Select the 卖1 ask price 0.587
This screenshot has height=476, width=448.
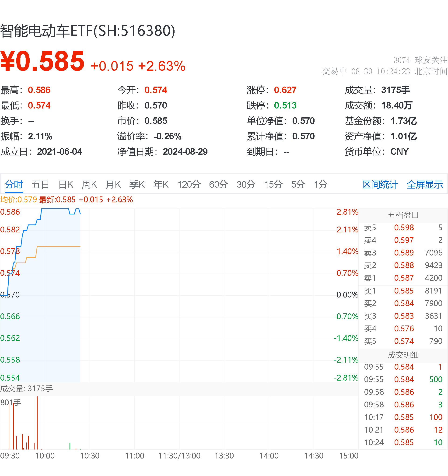click(404, 278)
